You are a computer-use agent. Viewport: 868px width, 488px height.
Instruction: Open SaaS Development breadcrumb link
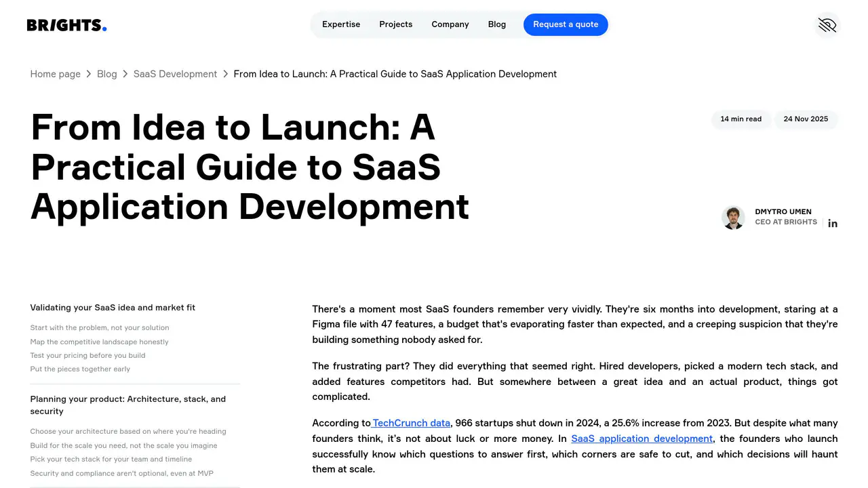[x=175, y=74]
